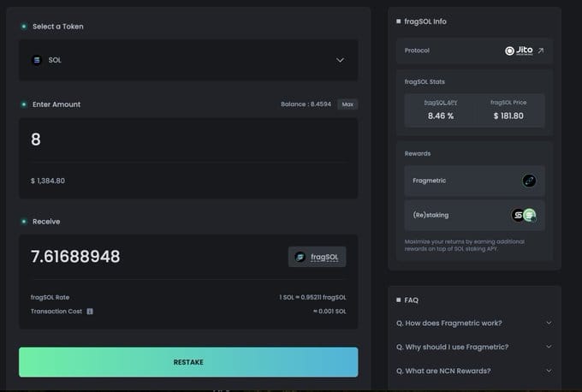Click the green restaking token icon
The height and width of the screenshot is (392, 582).
coord(530,215)
